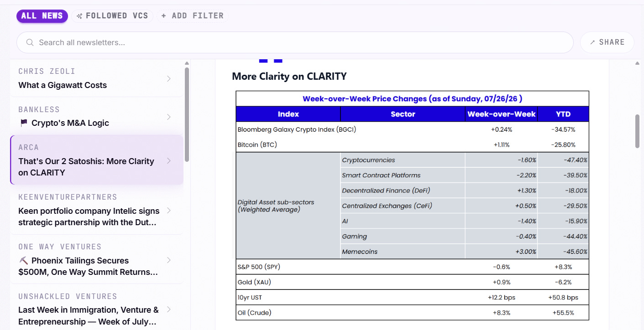Click the newsletter list scrollbar thumb

[x=187, y=114]
